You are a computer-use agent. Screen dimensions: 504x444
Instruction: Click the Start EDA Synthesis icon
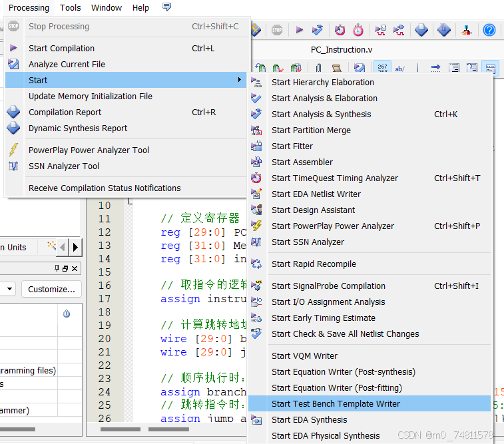(256, 420)
